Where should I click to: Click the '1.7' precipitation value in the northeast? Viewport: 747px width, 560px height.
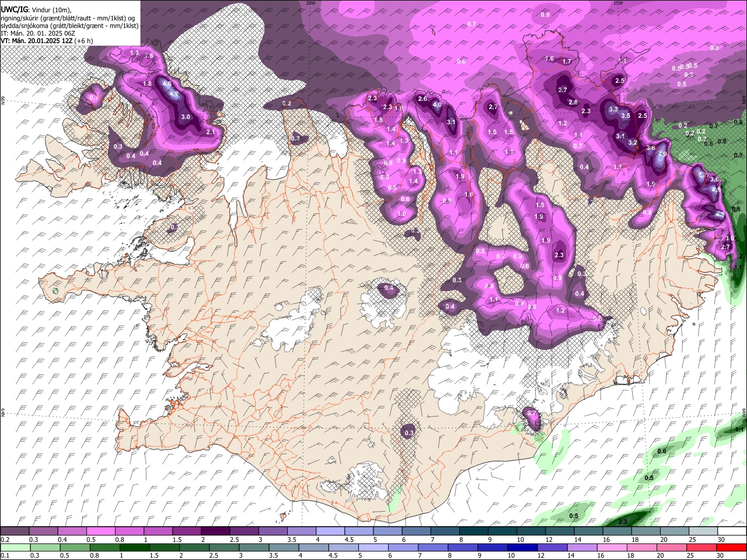566,62
